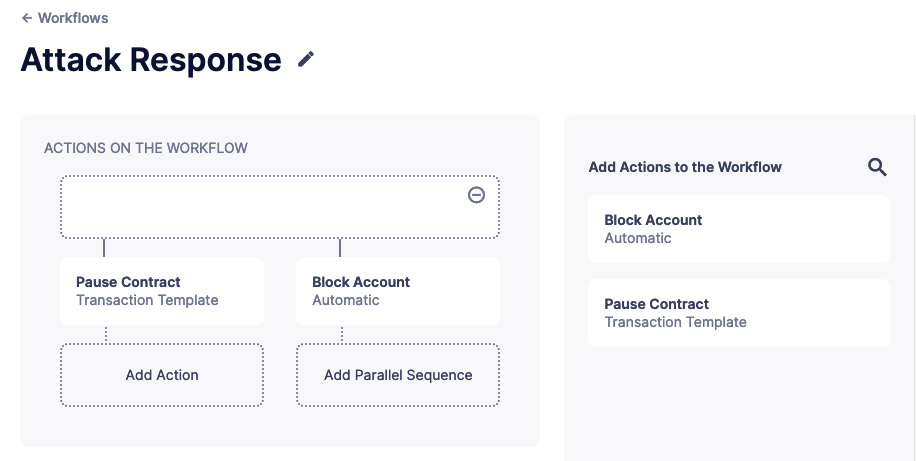Collapse the parallel block using minus icon

(477, 195)
